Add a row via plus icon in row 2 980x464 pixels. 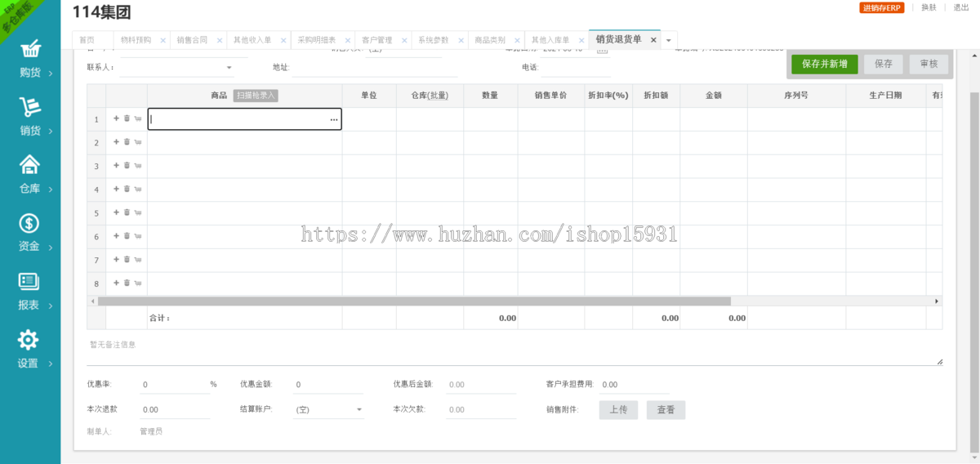pos(116,142)
